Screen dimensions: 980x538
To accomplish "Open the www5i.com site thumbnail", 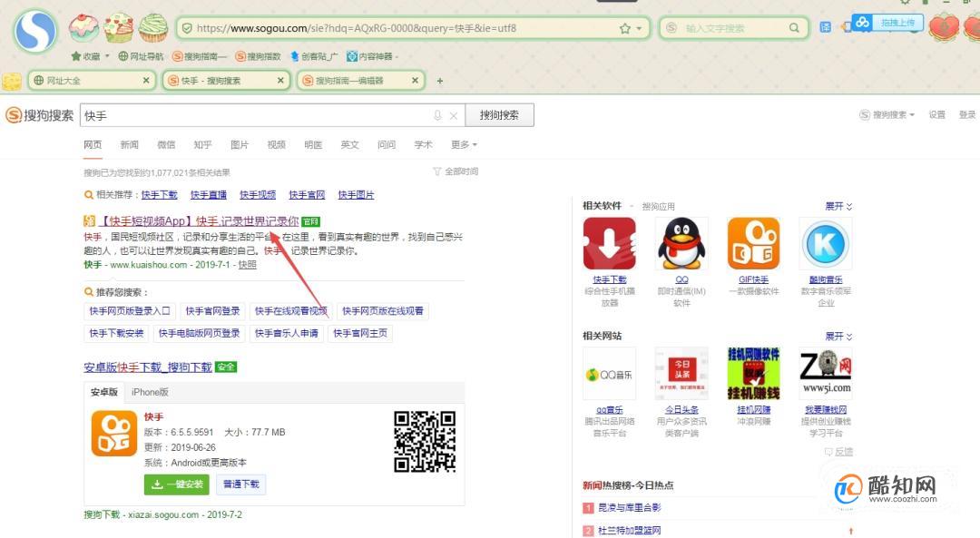I will point(826,374).
